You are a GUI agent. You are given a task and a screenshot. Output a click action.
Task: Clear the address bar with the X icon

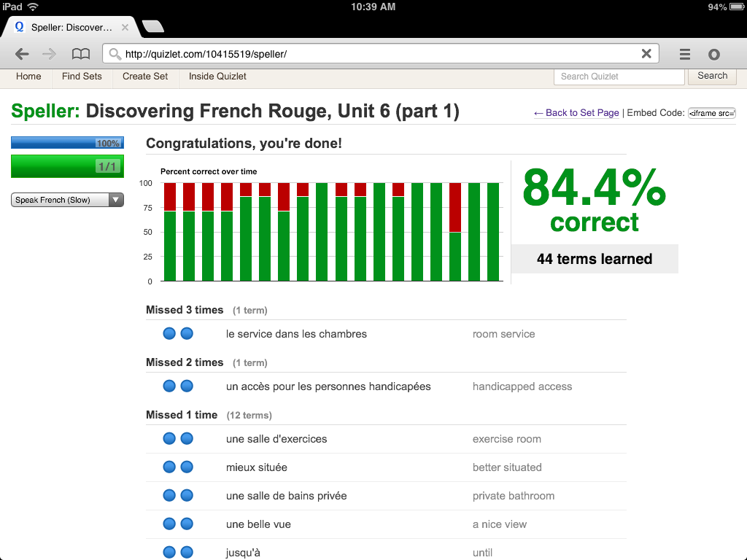click(646, 53)
